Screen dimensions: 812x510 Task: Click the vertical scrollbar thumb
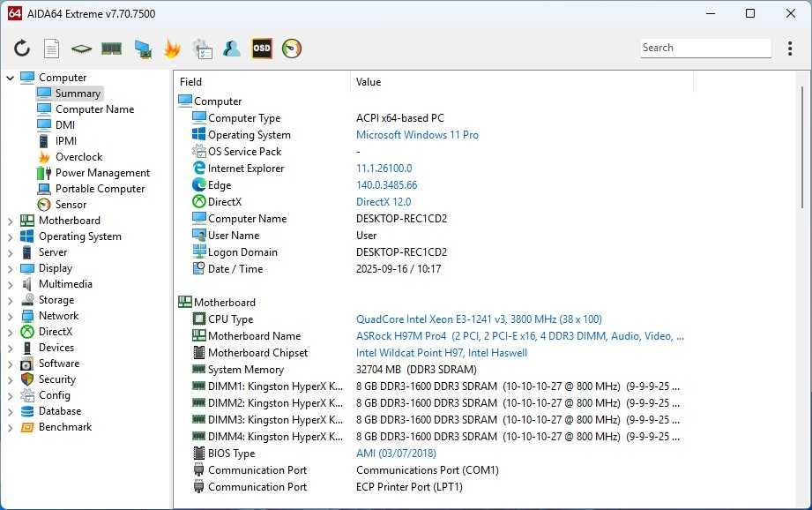(x=802, y=147)
